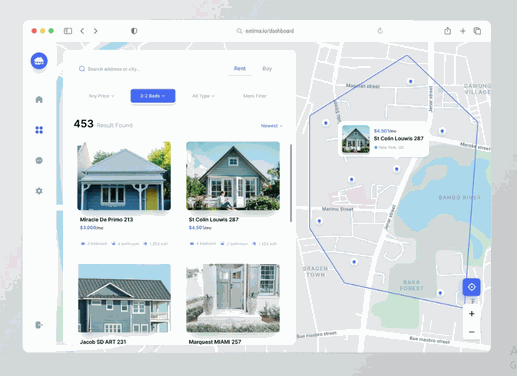The width and height of the screenshot is (517, 376).
Task: Switch to the Buy tab
Action: coord(267,69)
